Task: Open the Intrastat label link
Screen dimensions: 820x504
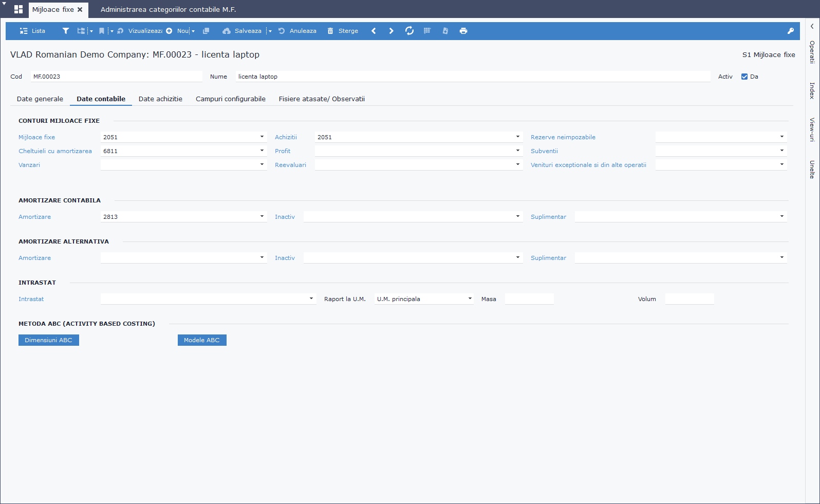Action: pos(31,299)
